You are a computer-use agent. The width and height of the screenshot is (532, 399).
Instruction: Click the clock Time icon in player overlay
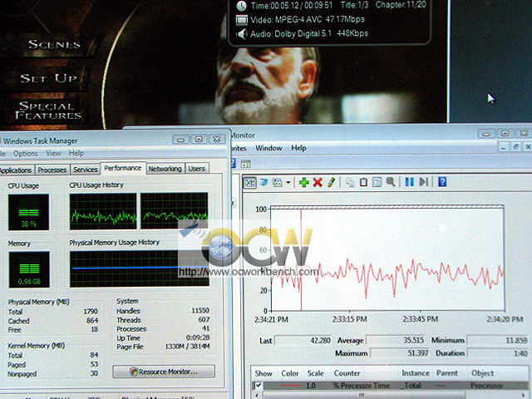[x=241, y=6]
